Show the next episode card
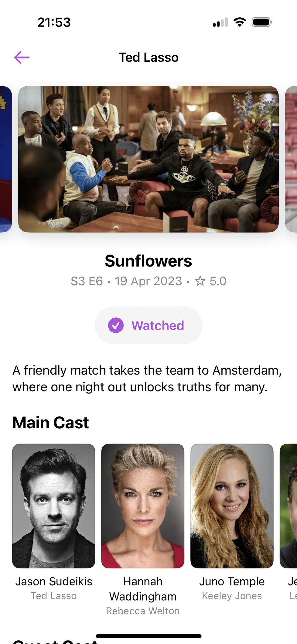The width and height of the screenshot is (297, 644). (x=291, y=159)
